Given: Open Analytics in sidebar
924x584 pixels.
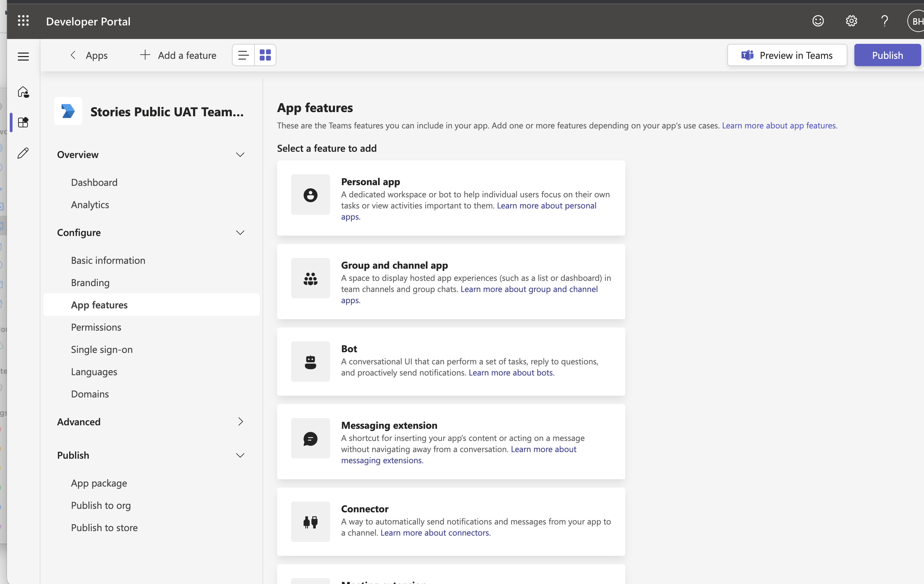Looking at the screenshot, I should [x=90, y=205].
